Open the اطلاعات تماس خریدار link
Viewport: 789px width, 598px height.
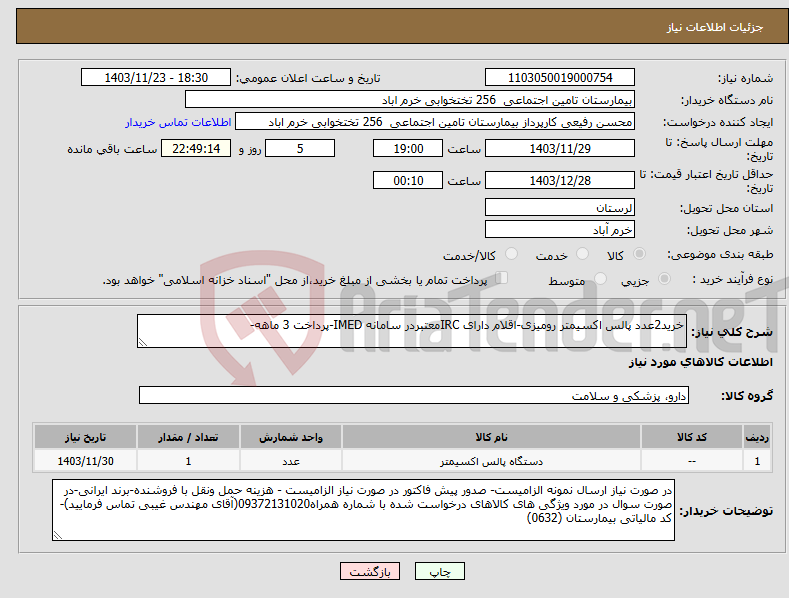click(178, 122)
